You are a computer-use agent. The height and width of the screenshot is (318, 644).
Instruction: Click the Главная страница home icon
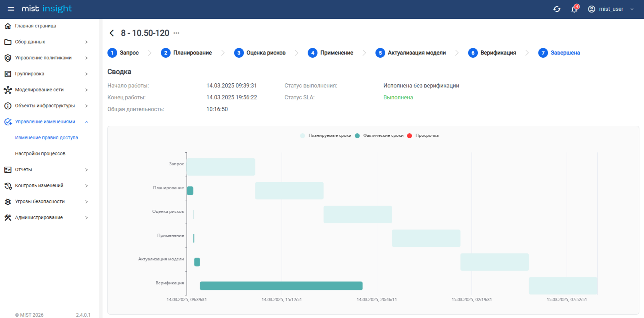coord(8,26)
